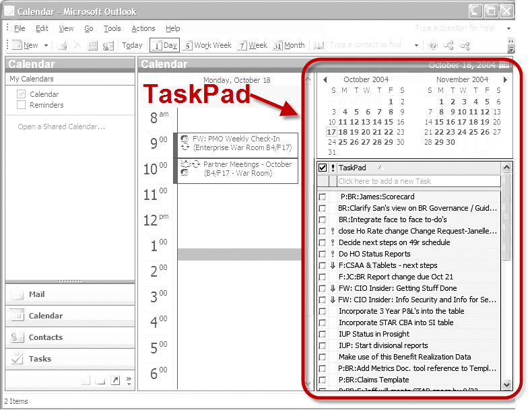Open Contacts in the navigation pane
The width and height of the screenshot is (532, 410).
click(45, 337)
